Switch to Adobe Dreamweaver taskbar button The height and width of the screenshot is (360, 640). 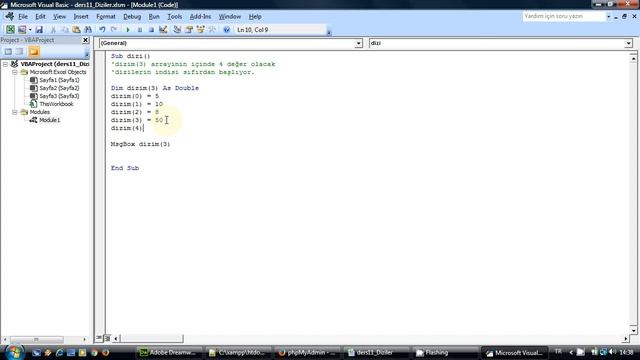tap(168, 353)
